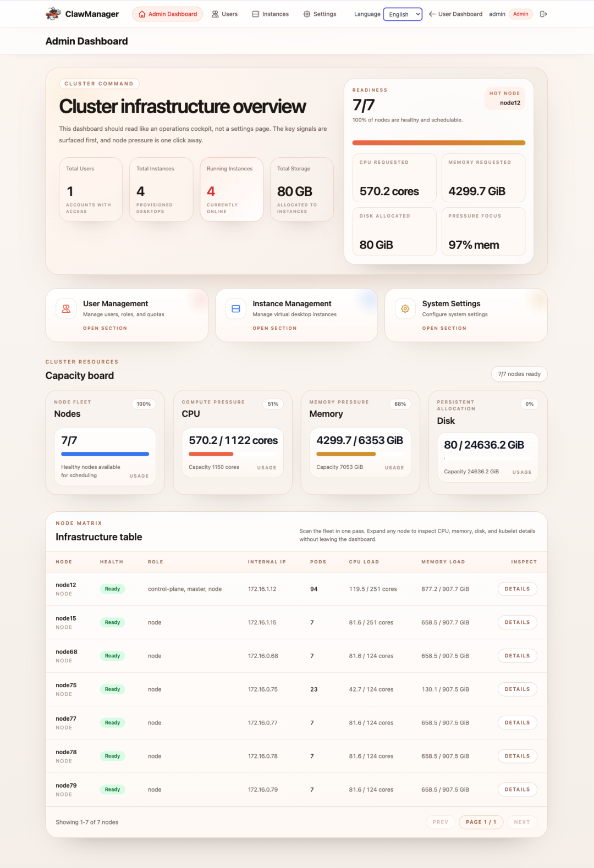The width and height of the screenshot is (594, 868).
Task: Open section under System Settings
Action: pyautogui.click(x=444, y=328)
